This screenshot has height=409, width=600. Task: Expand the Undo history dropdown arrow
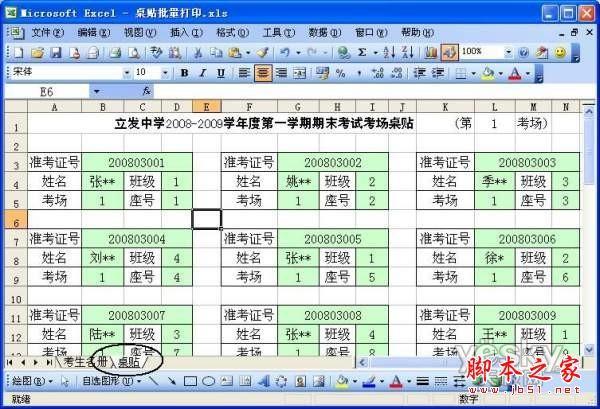pyautogui.click(x=298, y=53)
